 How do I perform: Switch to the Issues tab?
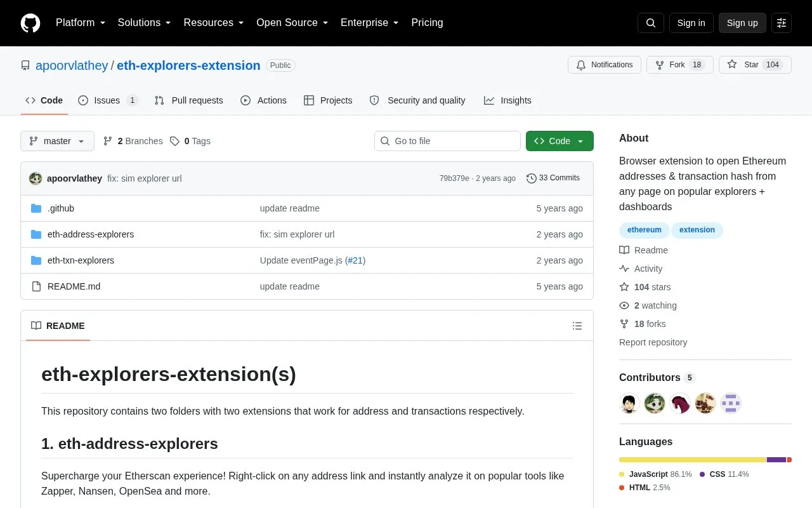click(x=108, y=100)
